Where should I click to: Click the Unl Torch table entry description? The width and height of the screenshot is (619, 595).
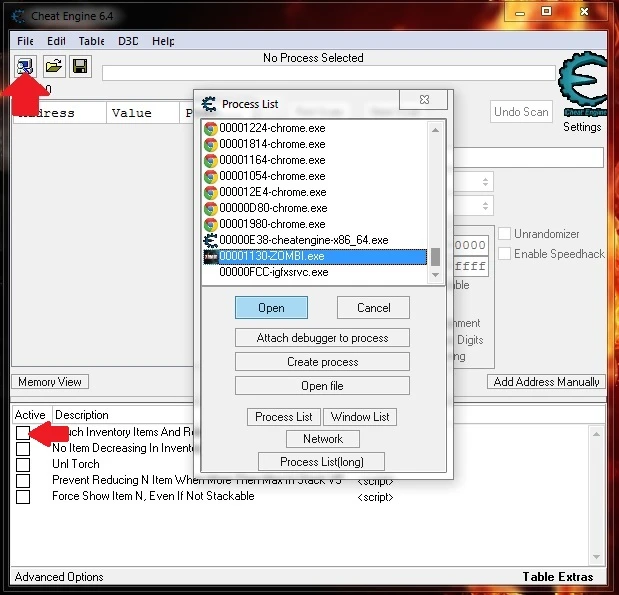click(x=76, y=464)
